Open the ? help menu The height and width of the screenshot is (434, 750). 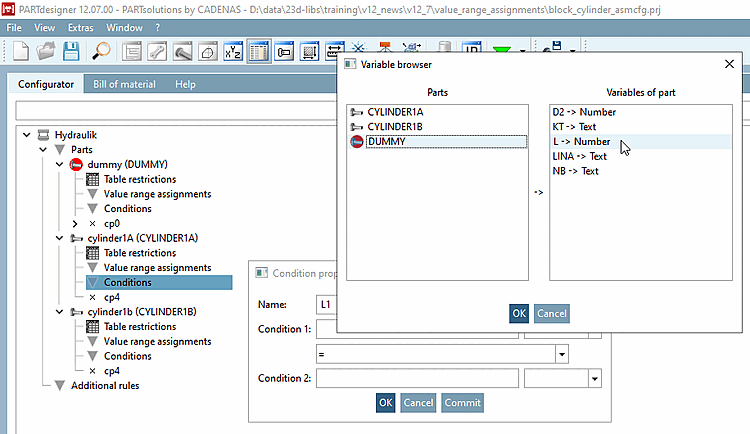click(158, 28)
